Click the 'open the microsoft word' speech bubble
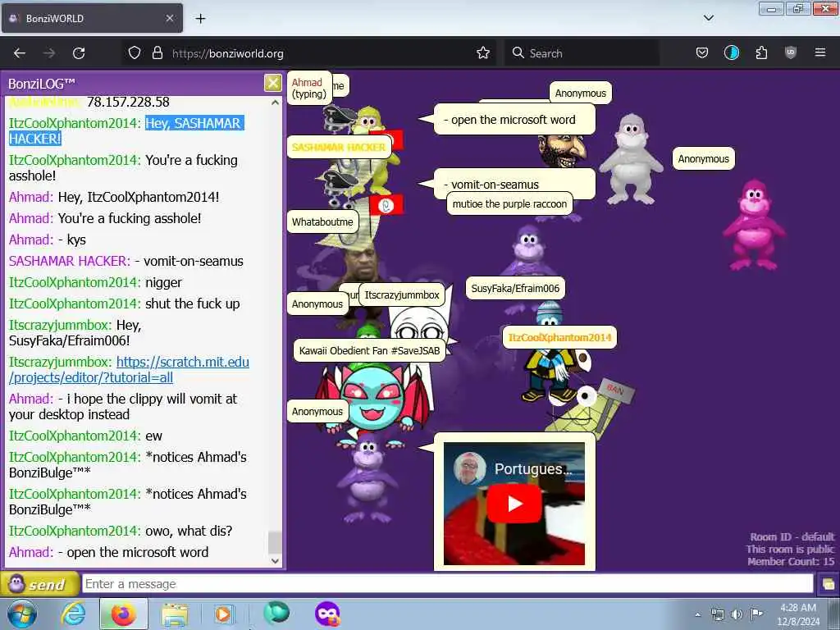Screen dimensions: 840x630 tap(514, 120)
